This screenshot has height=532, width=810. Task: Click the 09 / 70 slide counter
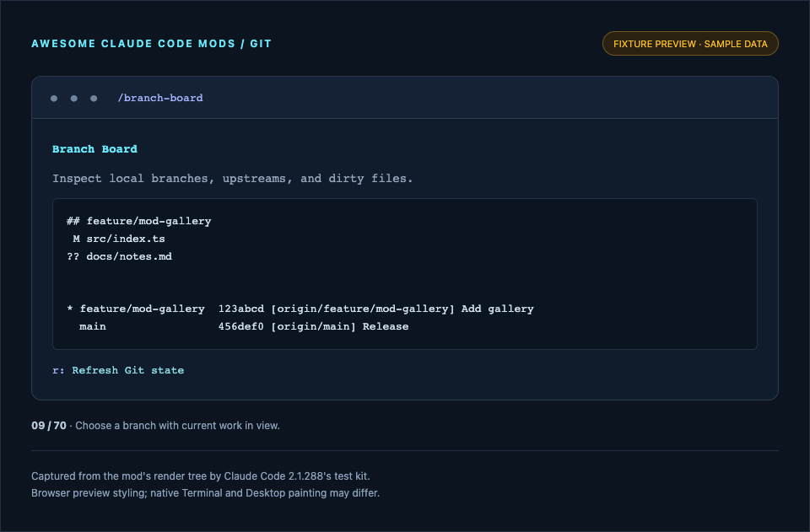coord(49,426)
